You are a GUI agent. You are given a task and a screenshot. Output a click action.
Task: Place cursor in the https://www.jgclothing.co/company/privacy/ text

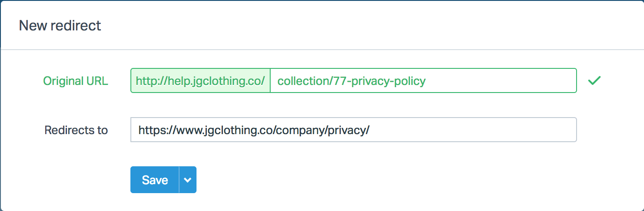click(254, 130)
